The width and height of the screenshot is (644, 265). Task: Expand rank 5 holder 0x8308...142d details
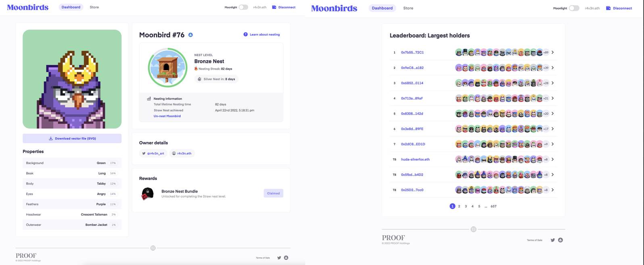[552, 113]
